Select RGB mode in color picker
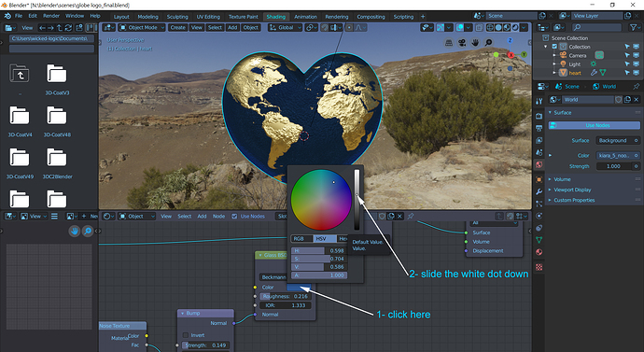The image size is (644, 352). (301, 239)
